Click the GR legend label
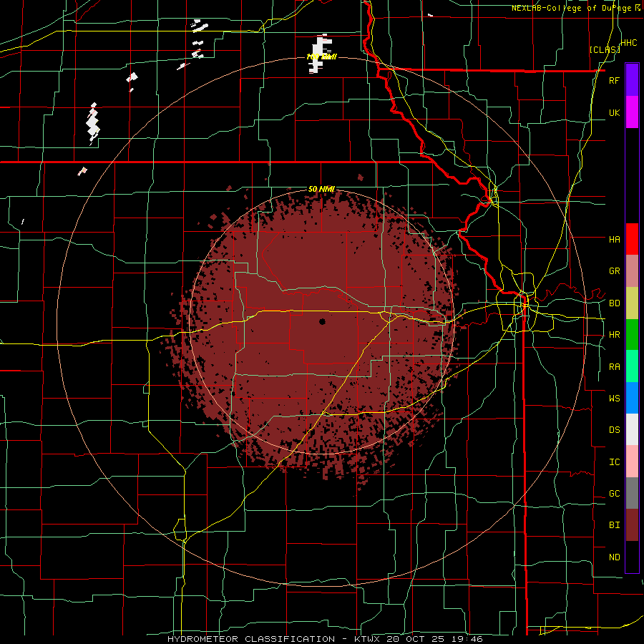The height and width of the screenshot is (644, 644). (614, 271)
